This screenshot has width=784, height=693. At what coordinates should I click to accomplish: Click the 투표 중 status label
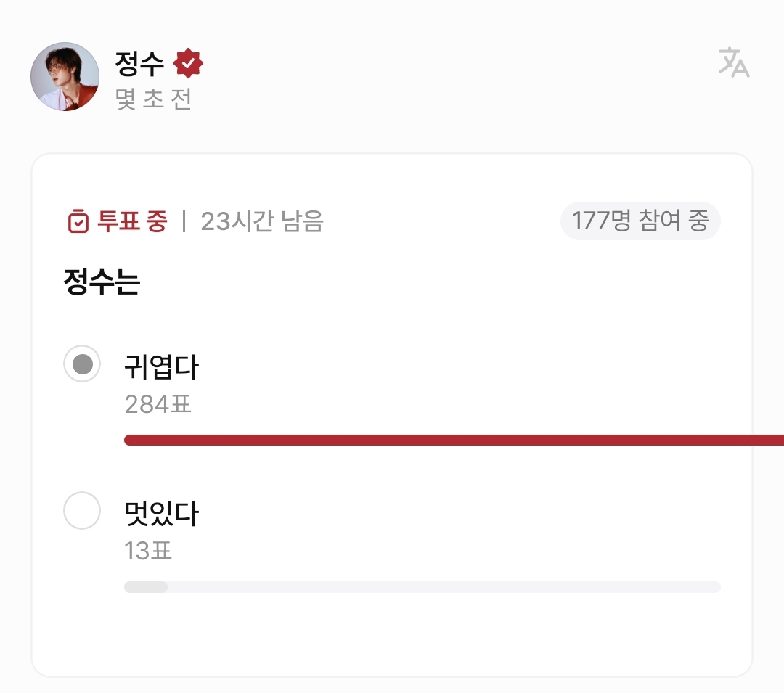pos(131,221)
